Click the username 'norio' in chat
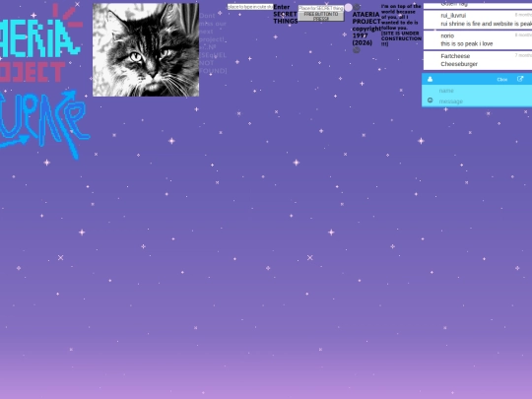Viewport: 532px width, 399px height. pyautogui.click(x=447, y=35)
